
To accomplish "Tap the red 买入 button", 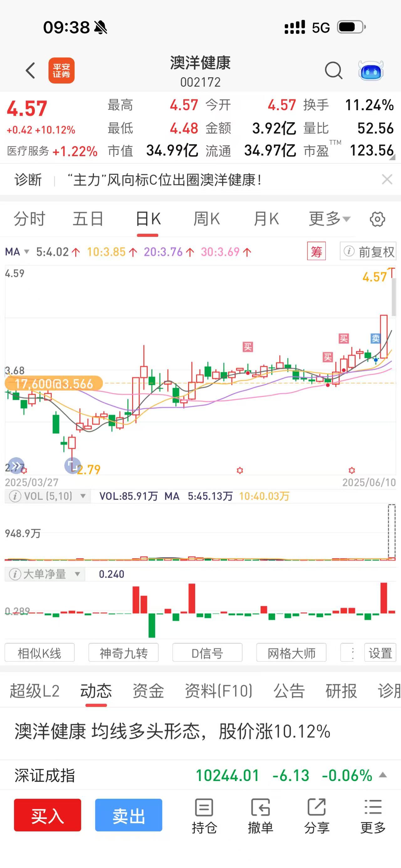I will point(48,815).
